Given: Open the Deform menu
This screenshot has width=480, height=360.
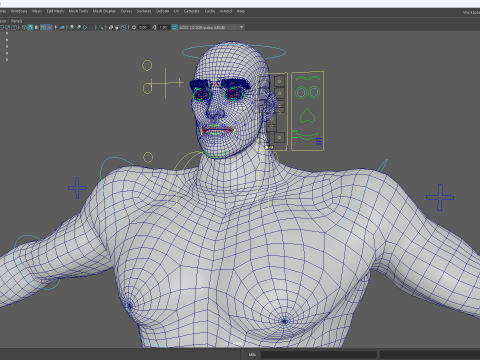Looking at the screenshot, I should tap(162, 11).
